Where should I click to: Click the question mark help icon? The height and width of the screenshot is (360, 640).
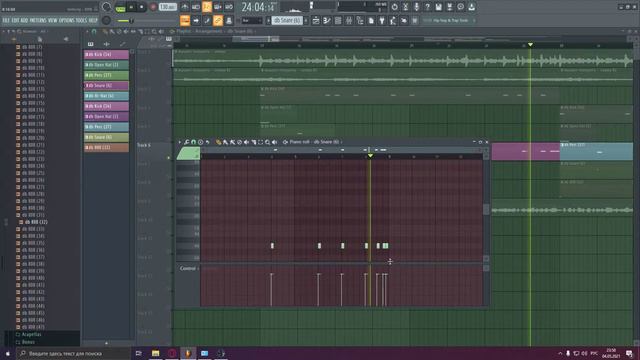pos(427,7)
